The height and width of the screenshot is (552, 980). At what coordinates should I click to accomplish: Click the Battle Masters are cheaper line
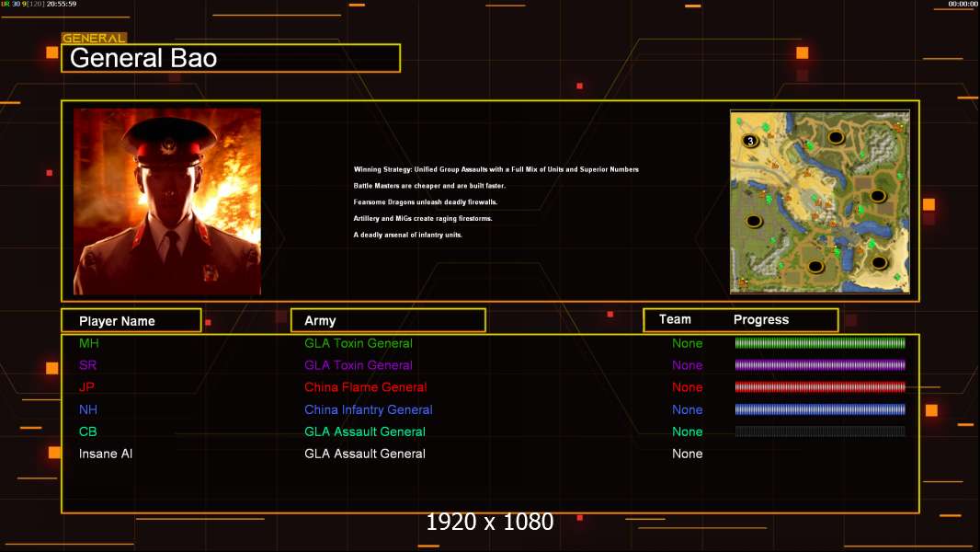coord(429,186)
